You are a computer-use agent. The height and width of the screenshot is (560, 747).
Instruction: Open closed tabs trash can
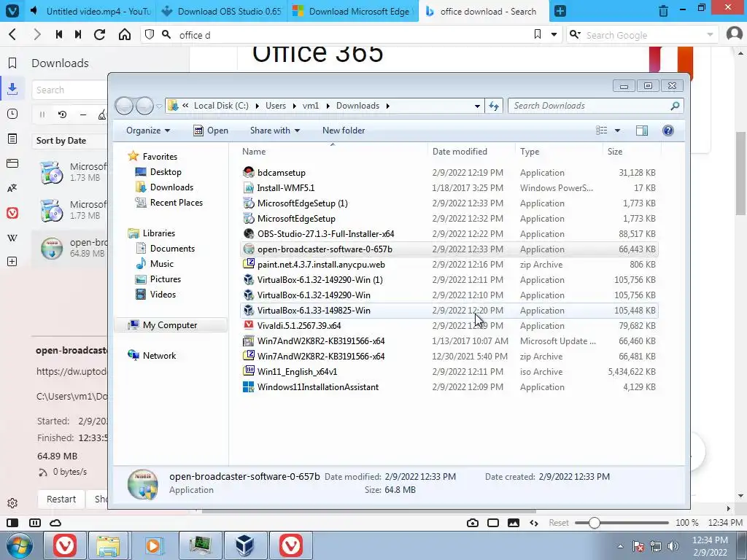coord(663,10)
